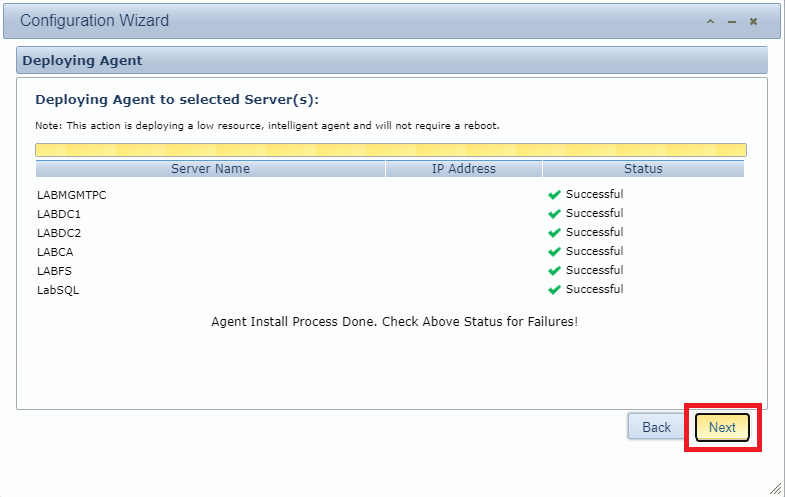This screenshot has height=497, width=785.
Task: Click green checkmark beside LABMGMTPC status
Action: pyautogui.click(x=554, y=195)
